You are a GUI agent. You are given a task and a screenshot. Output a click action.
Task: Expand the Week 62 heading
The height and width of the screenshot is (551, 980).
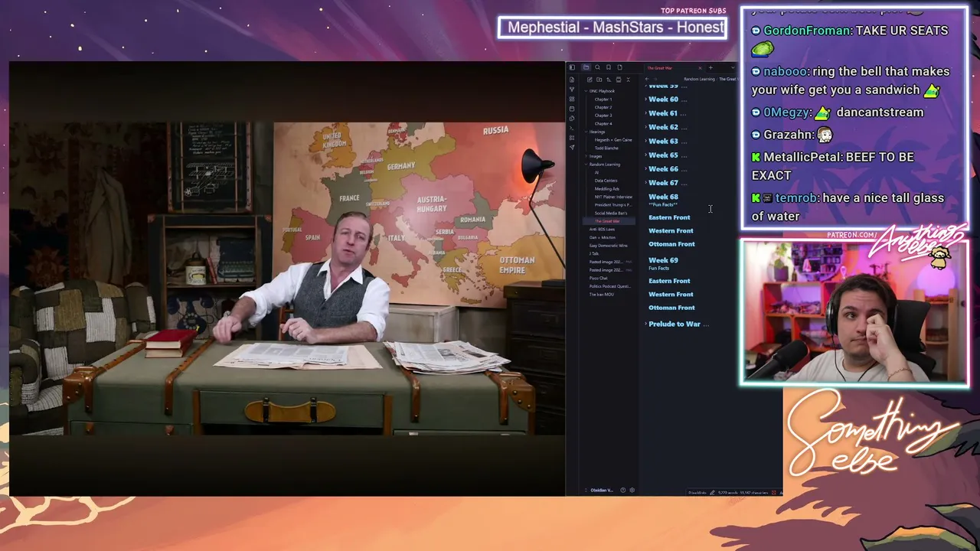pos(645,127)
